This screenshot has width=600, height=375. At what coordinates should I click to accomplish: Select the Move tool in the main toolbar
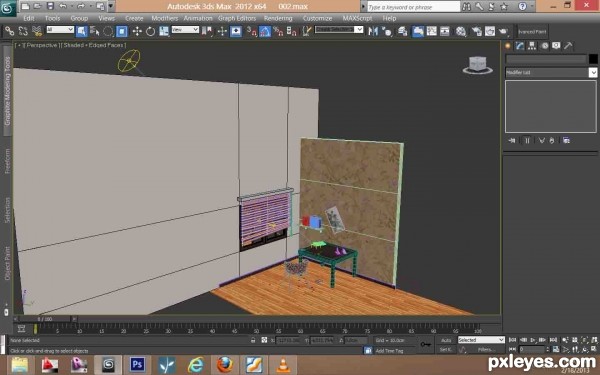click(x=137, y=31)
